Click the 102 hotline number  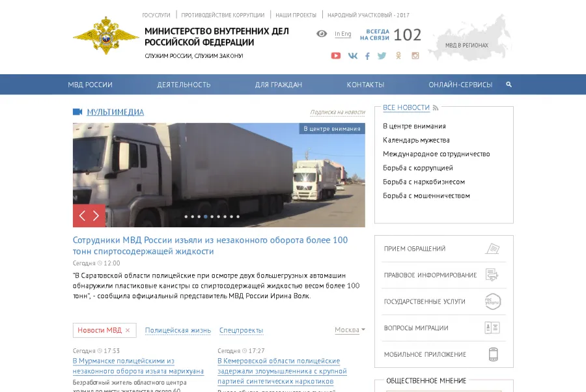(408, 35)
